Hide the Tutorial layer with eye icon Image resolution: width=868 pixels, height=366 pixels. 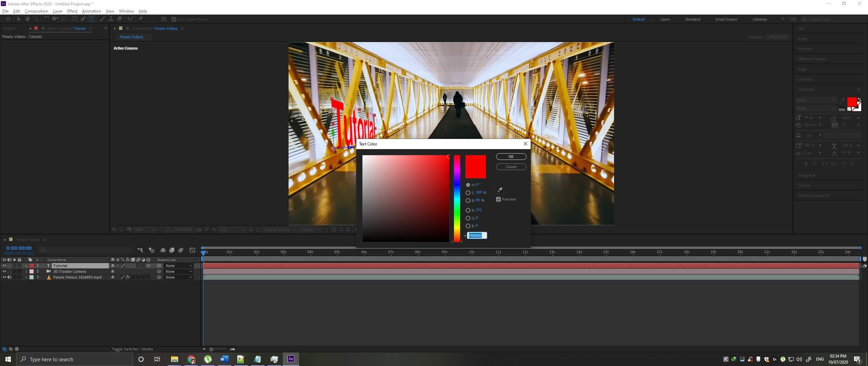4,266
